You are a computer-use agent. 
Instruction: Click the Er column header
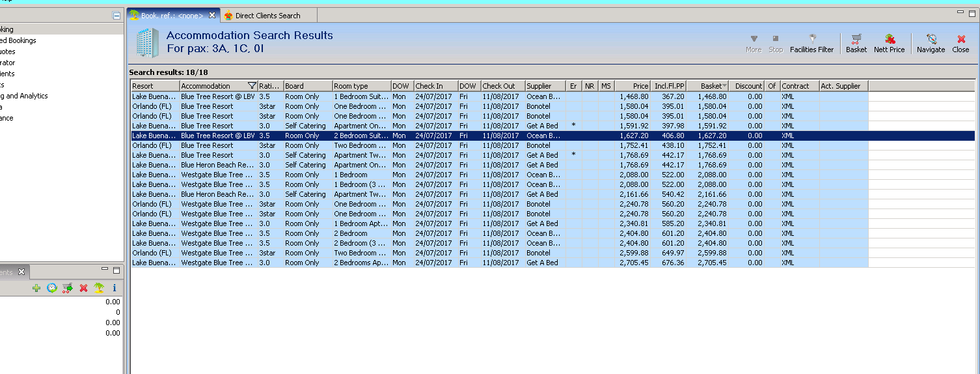pos(574,86)
